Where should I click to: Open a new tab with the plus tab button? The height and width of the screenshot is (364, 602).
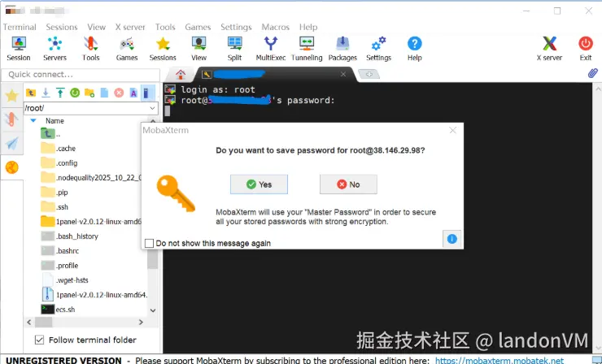[369, 74]
